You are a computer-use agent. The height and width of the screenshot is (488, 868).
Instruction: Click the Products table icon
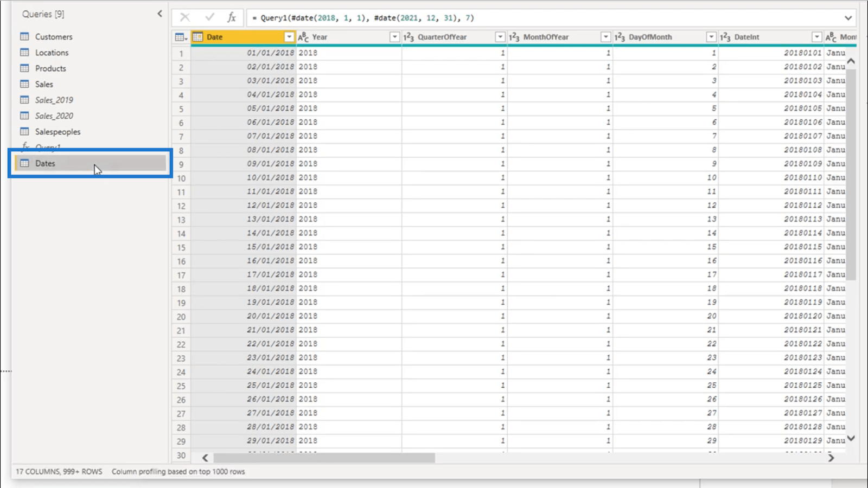point(24,68)
